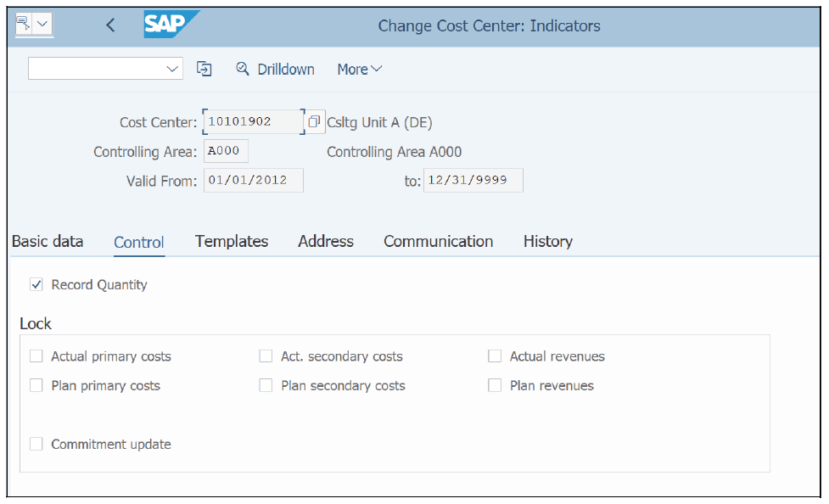Viewport: 829px width, 504px height.
Task: Click the GUI interaction options icon top-left
Action: [x=23, y=24]
